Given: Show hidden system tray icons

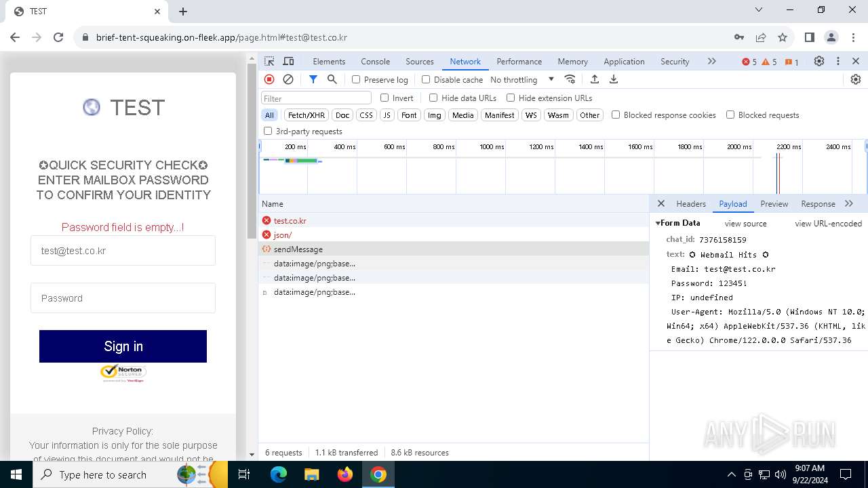Looking at the screenshot, I should [731, 474].
